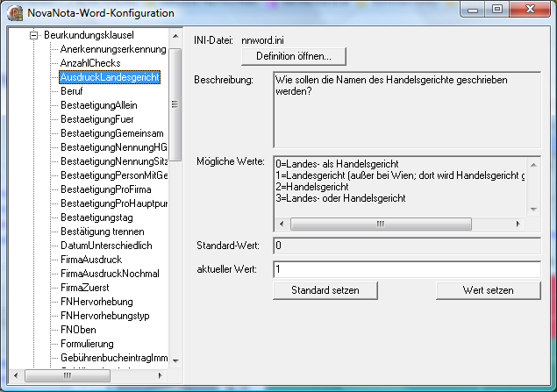Screen dimensions: 557x392
Task: Minimize the NovaNota configuration window
Action: pos(473,10)
